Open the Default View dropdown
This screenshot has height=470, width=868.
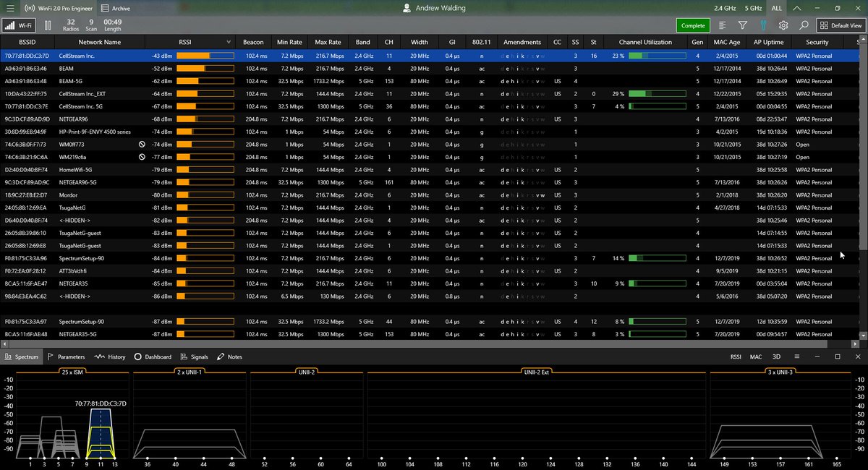(840, 25)
